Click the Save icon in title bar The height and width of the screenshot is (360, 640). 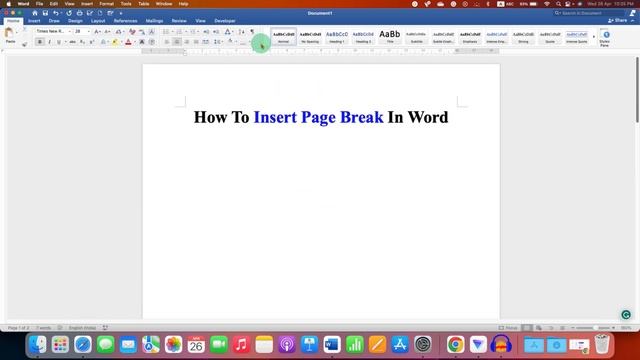45,13
